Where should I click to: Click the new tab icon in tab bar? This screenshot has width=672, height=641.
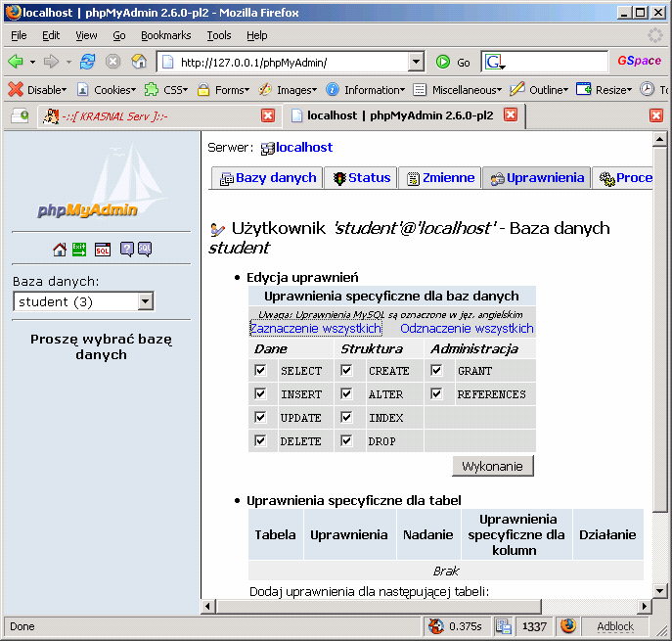[x=20, y=115]
